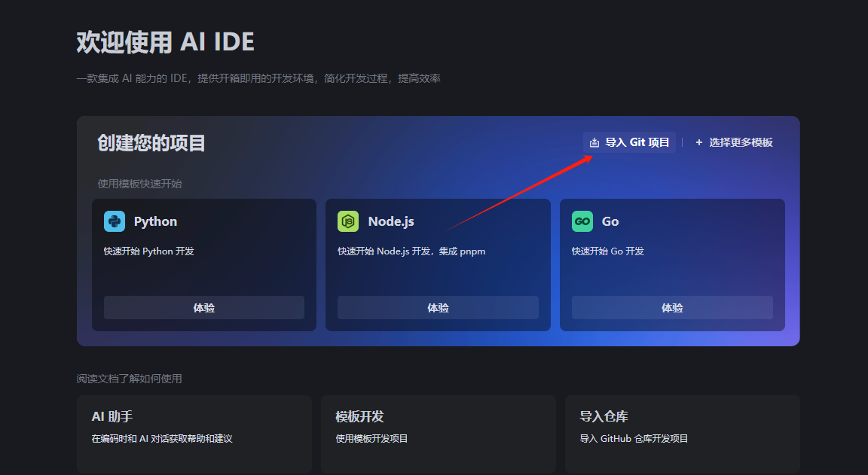Click 体验 on the Python card
This screenshot has height=475, width=868.
[x=204, y=307]
